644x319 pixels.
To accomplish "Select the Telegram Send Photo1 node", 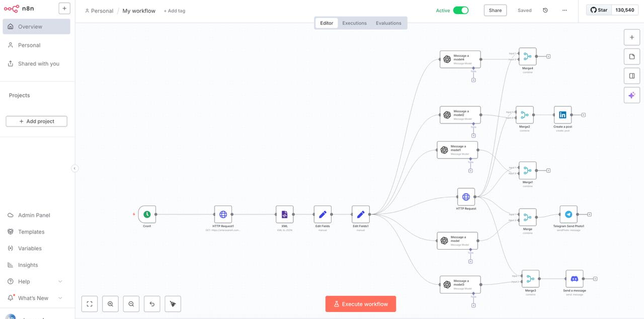I will [x=568, y=214].
